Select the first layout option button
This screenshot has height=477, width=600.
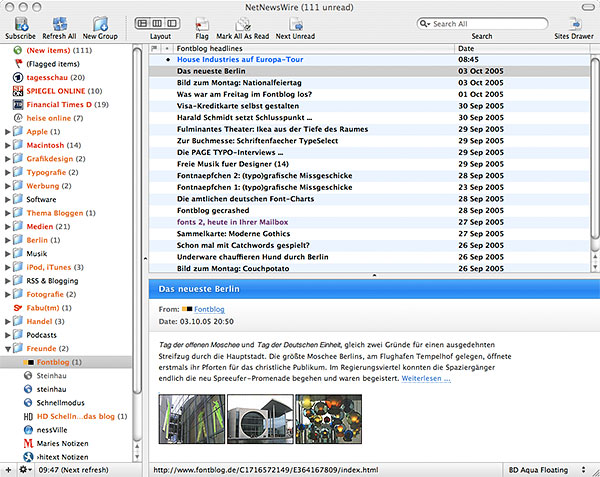pyautogui.click(x=142, y=24)
